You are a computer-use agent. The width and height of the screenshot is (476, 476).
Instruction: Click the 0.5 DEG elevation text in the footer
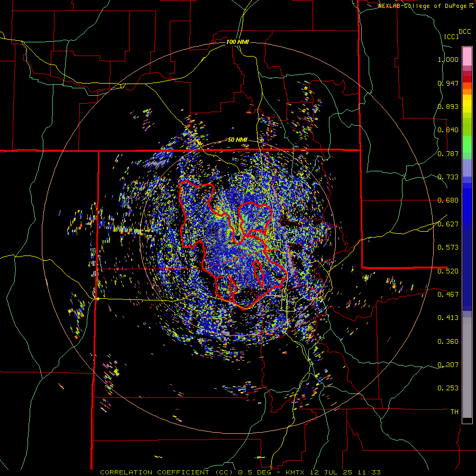(254, 472)
